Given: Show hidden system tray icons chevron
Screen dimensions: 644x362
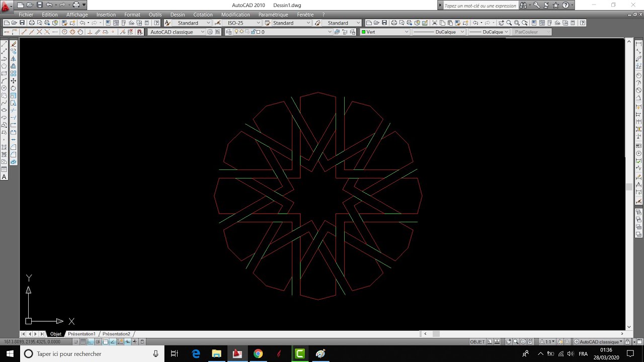Looking at the screenshot, I should point(540,353).
